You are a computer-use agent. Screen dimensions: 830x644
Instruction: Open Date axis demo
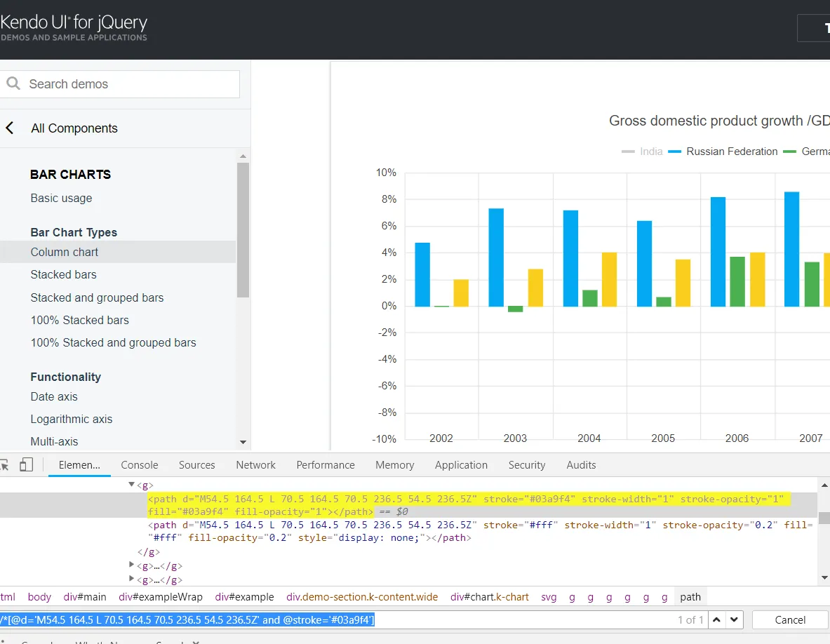point(54,396)
